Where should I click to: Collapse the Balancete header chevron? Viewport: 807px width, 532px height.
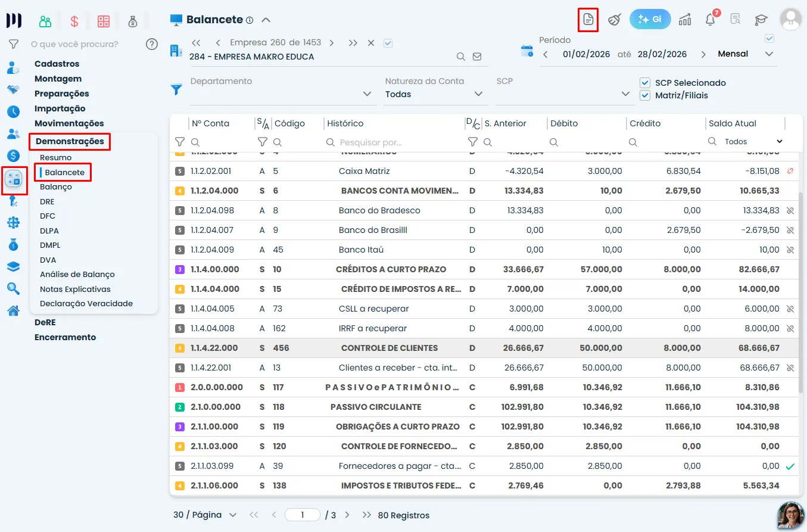coord(266,20)
